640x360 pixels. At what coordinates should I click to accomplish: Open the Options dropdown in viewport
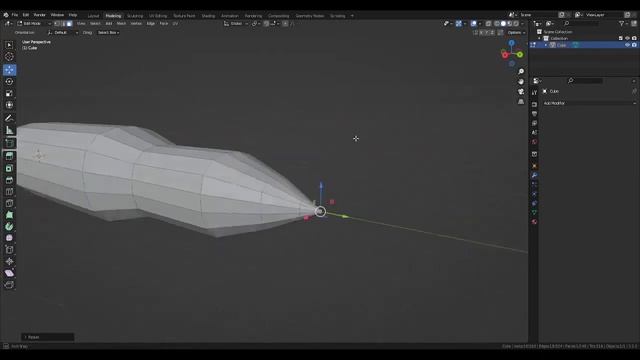point(516,33)
